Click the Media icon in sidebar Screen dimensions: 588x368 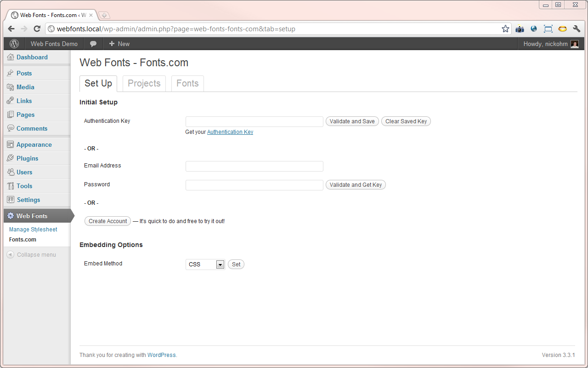(x=11, y=87)
